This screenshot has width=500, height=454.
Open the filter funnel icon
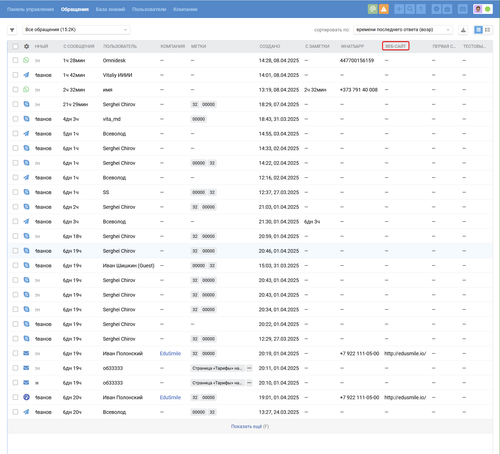pos(12,30)
